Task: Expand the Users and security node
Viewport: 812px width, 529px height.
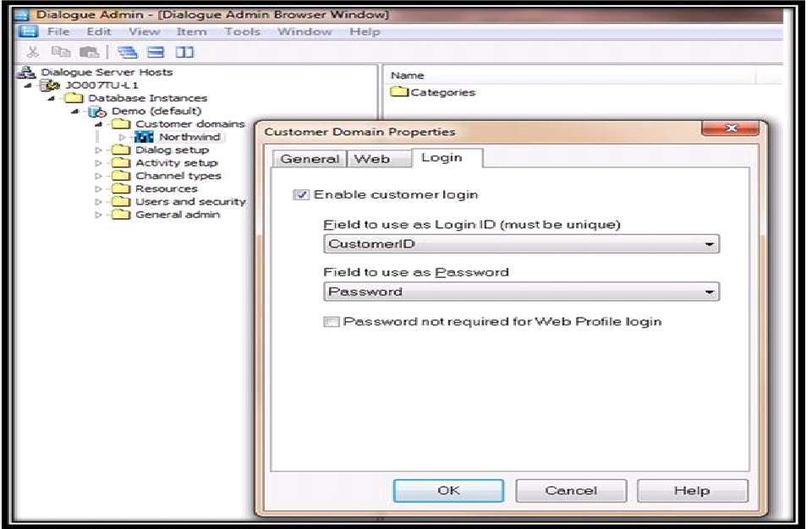Action: tap(99, 202)
